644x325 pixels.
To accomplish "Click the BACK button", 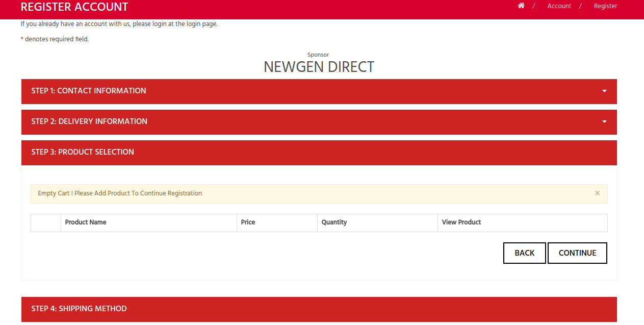I will (x=525, y=253).
